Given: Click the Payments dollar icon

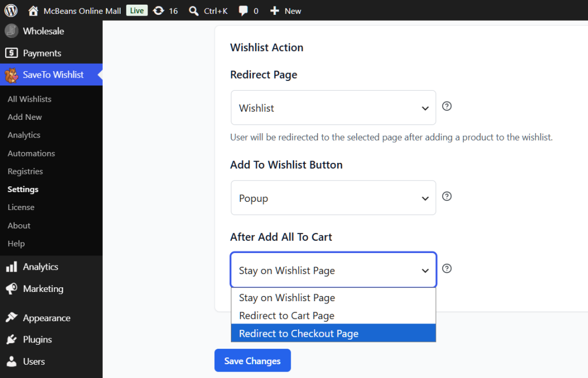Looking at the screenshot, I should pyautogui.click(x=11, y=53).
